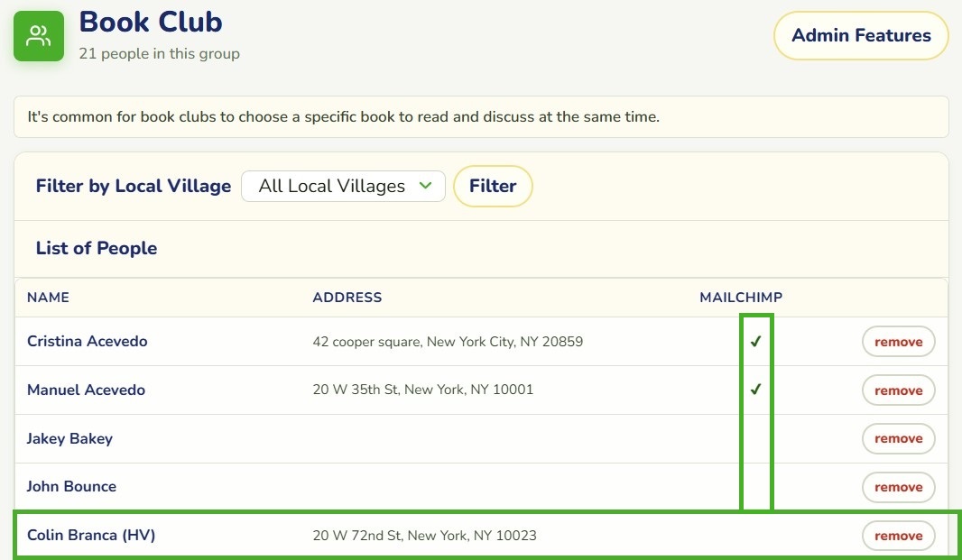Open the All Local Villages dropdown
The height and width of the screenshot is (560, 962).
tap(344, 187)
